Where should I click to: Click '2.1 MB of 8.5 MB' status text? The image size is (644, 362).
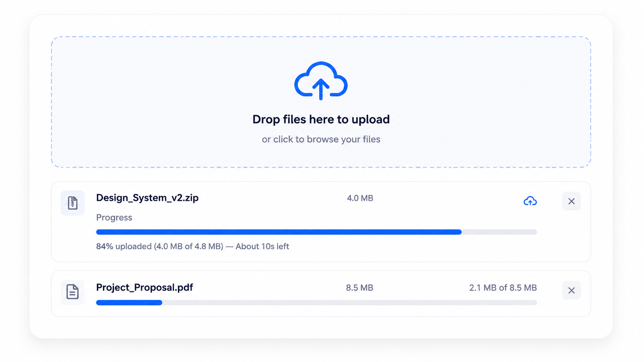click(503, 288)
